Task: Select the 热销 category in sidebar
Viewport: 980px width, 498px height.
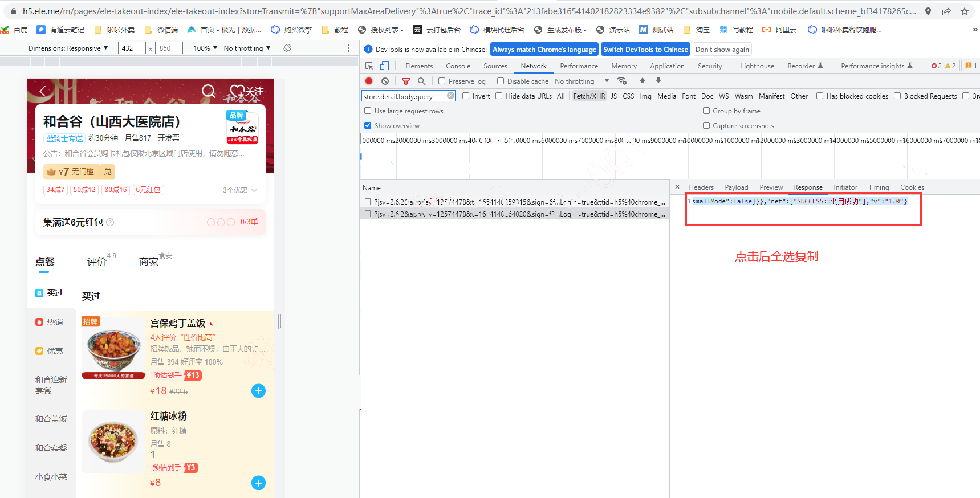Action: pyautogui.click(x=50, y=322)
